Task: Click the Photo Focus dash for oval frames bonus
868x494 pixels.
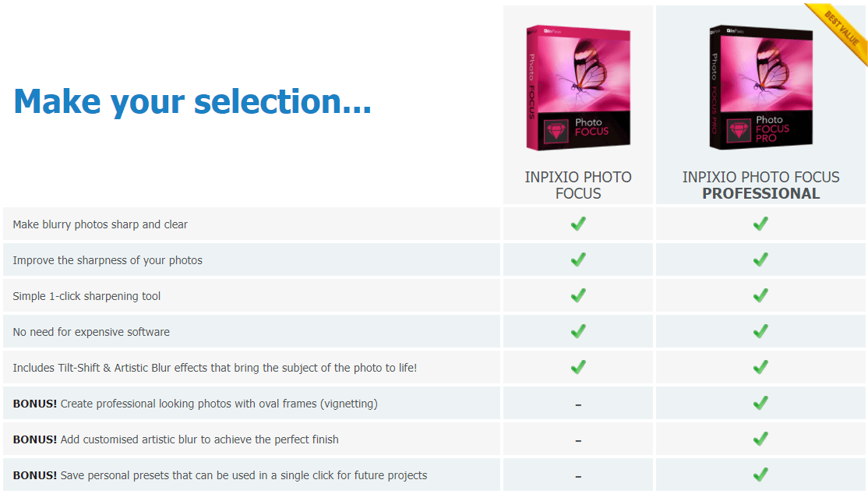Action: coord(578,405)
